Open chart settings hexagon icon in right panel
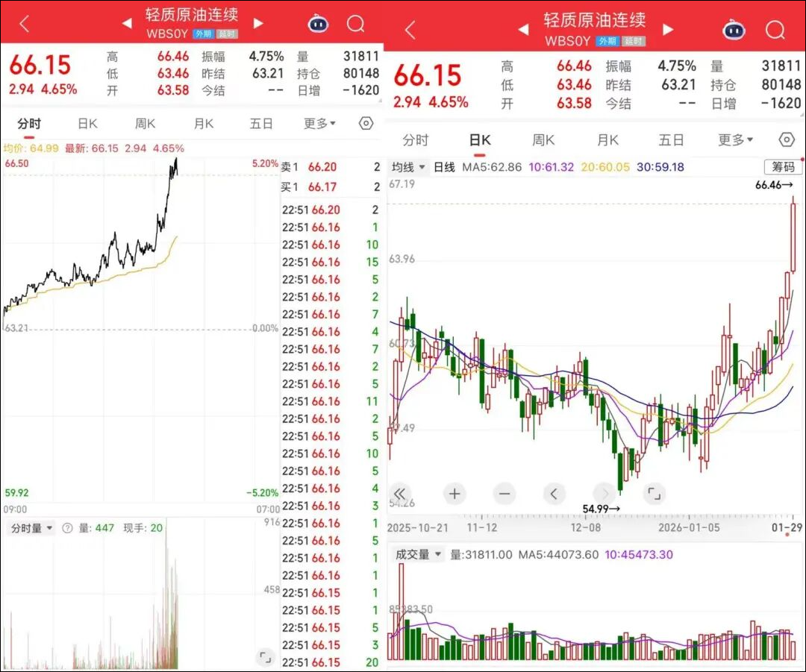The height and width of the screenshot is (672, 806). pos(787,139)
